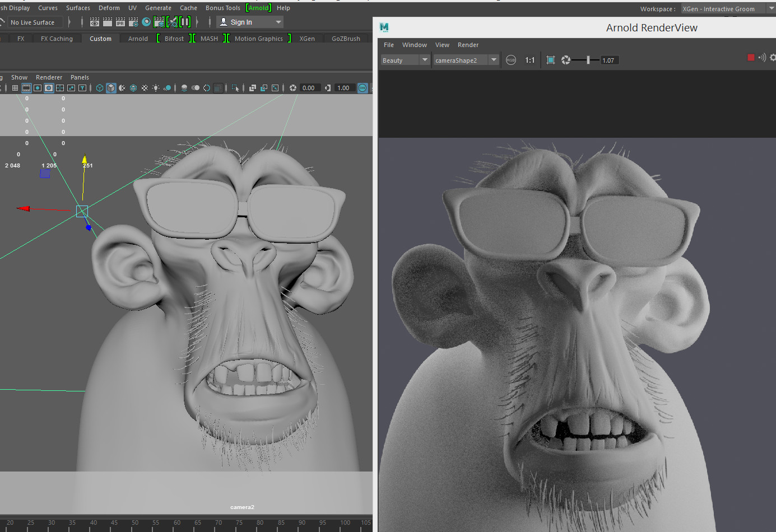Switch to Arnold shelf tab
The width and height of the screenshot is (776, 532).
tap(138, 39)
